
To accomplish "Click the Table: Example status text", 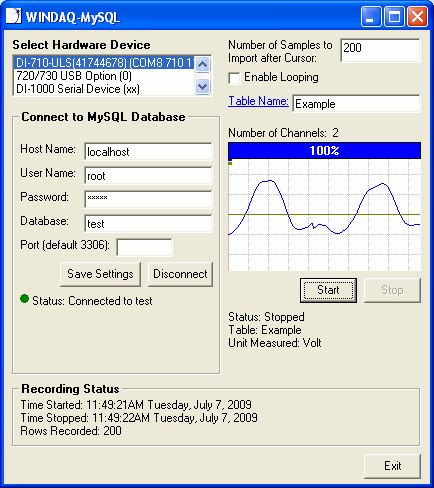I will pos(265,330).
